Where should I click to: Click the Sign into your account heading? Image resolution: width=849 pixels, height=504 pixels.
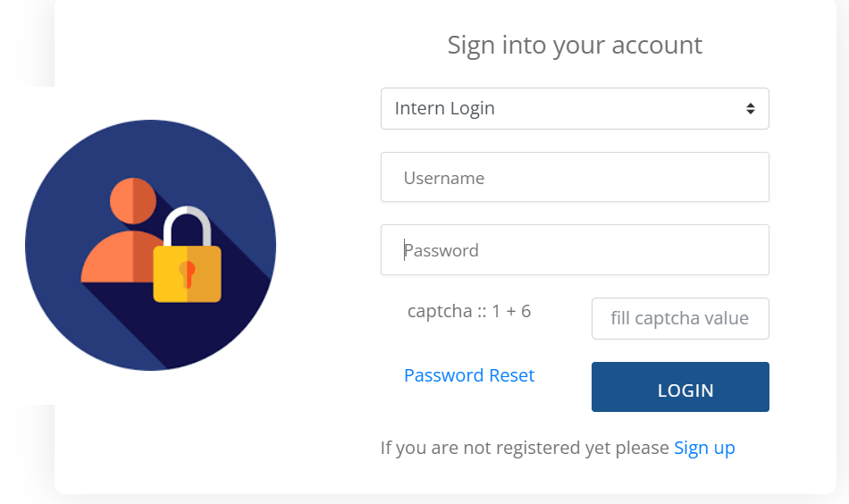(575, 45)
